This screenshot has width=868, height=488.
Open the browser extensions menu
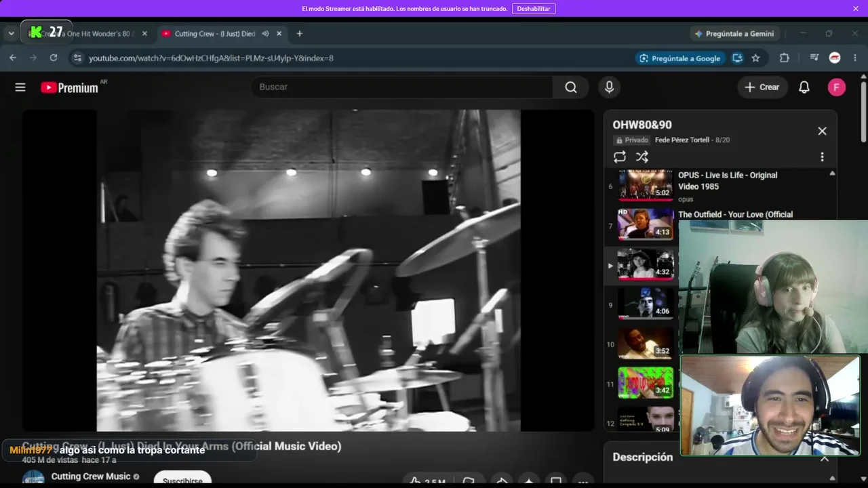(x=785, y=58)
